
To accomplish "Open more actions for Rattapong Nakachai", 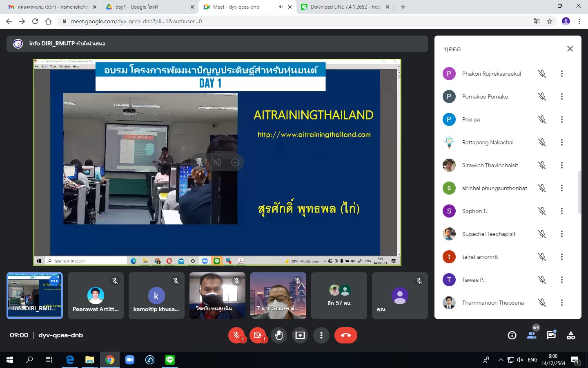I will coord(562,142).
